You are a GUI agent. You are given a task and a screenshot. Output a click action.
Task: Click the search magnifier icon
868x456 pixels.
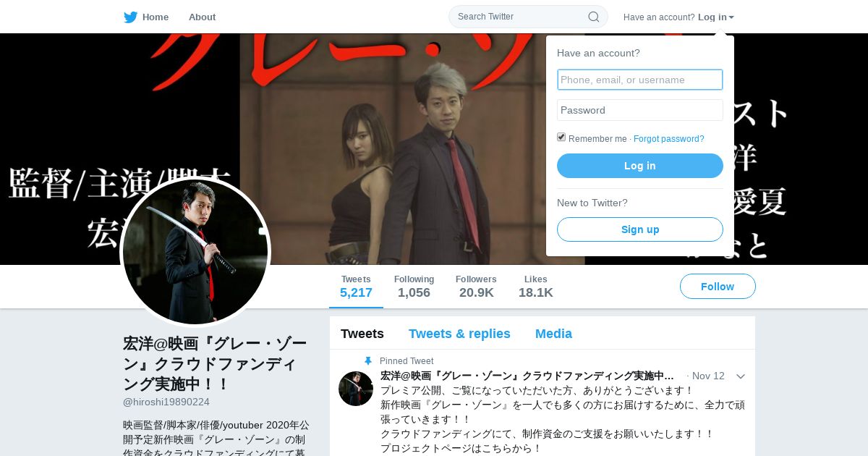click(x=593, y=17)
